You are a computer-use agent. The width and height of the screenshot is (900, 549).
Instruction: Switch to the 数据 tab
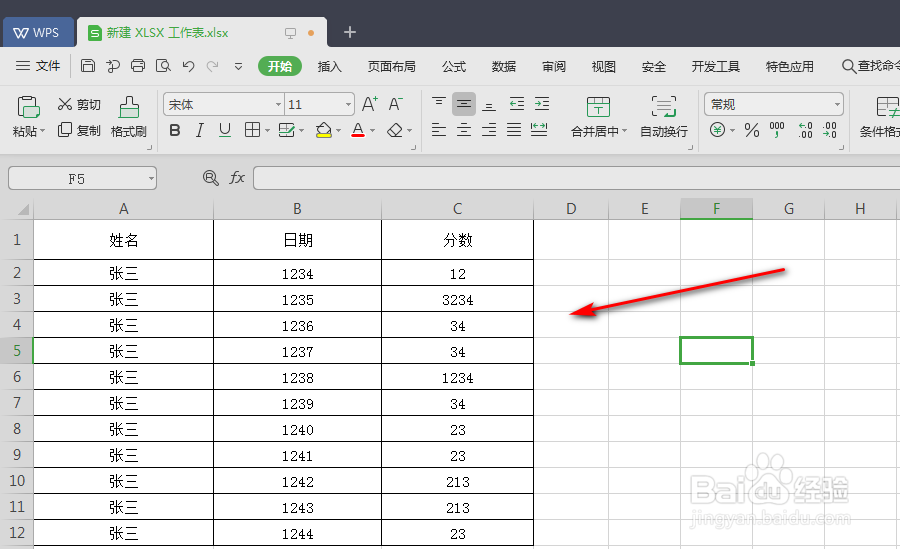(x=503, y=67)
